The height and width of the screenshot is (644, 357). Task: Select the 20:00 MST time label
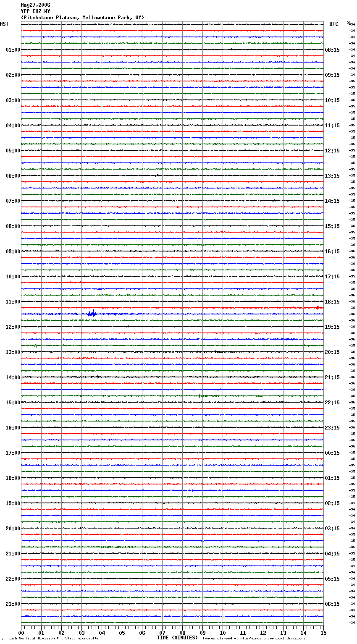13,529
